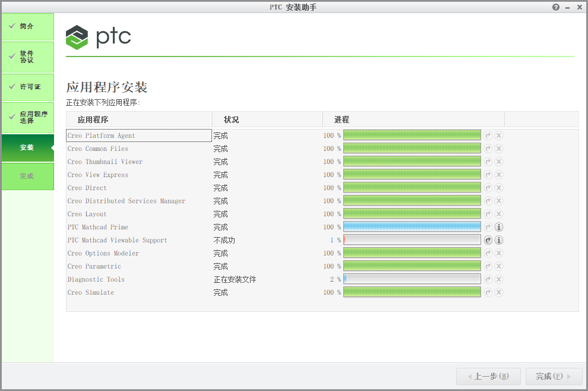The width and height of the screenshot is (588, 391).
Task: Click cancel X icon for Creo Options Modeler
Action: click(499, 253)
